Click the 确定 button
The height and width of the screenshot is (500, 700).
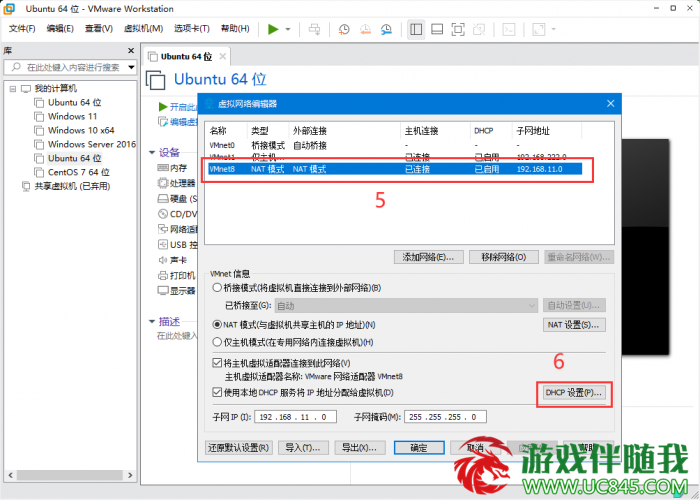[419, 447]
